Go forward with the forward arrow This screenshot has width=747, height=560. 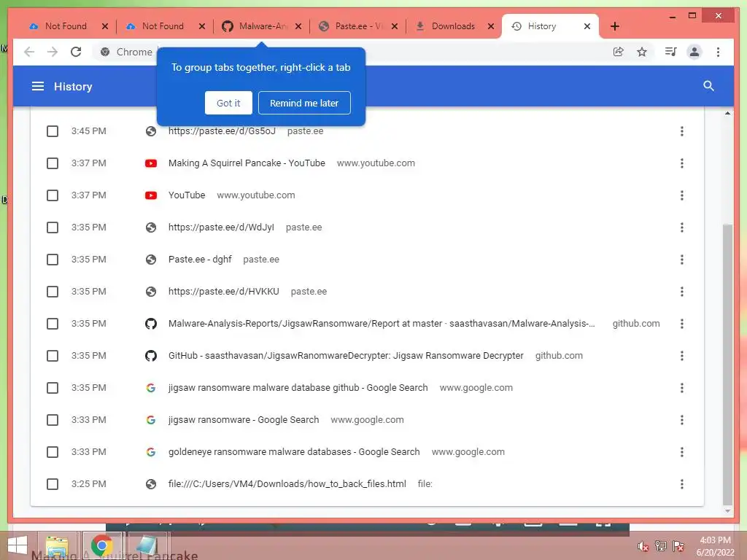coord(53,52)
